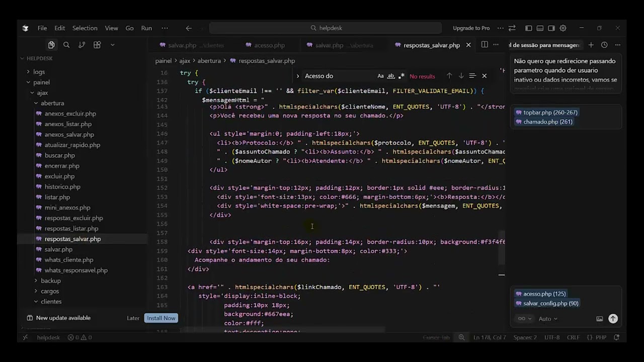Image resolution: width=644 pixels, height=362 pixels.
Task: Open agent mode infinity dropdown
Action: pos(524,319)
